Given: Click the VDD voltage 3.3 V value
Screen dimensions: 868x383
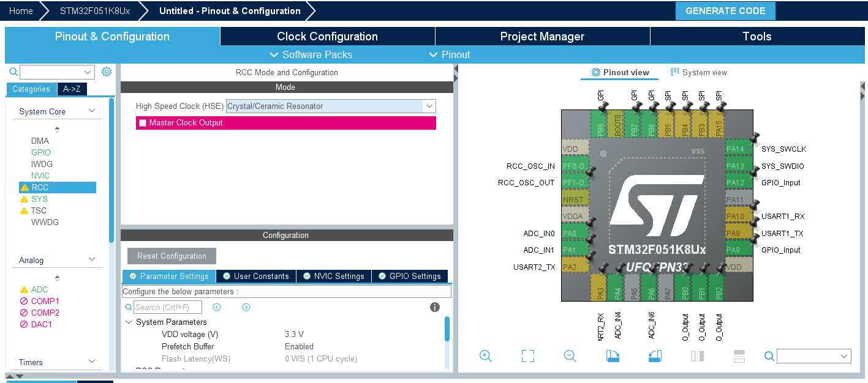Looking at the screenshot, I should coord(294,334).
